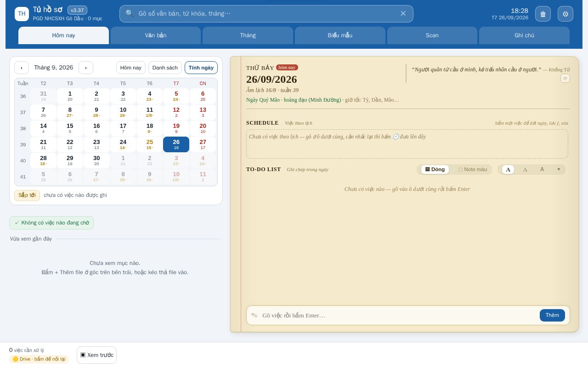Click the Thêm button
Screen dimensions: 588x368
pos(552,315)
